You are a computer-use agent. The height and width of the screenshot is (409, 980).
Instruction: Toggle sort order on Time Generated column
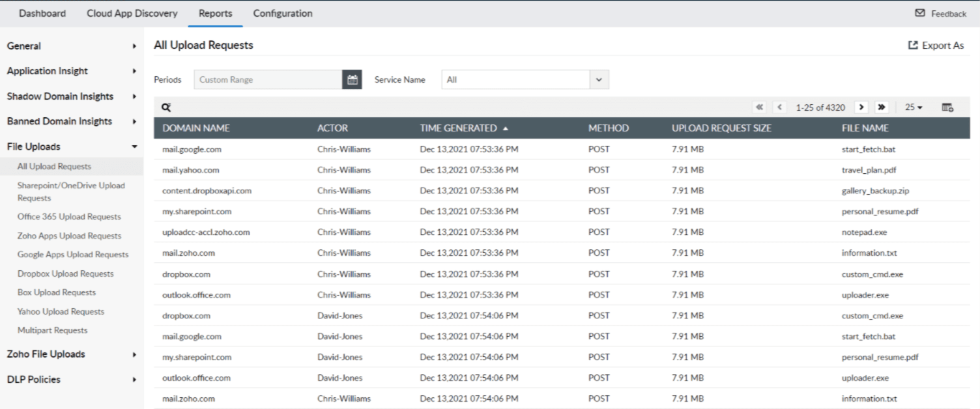click(458, 128)
